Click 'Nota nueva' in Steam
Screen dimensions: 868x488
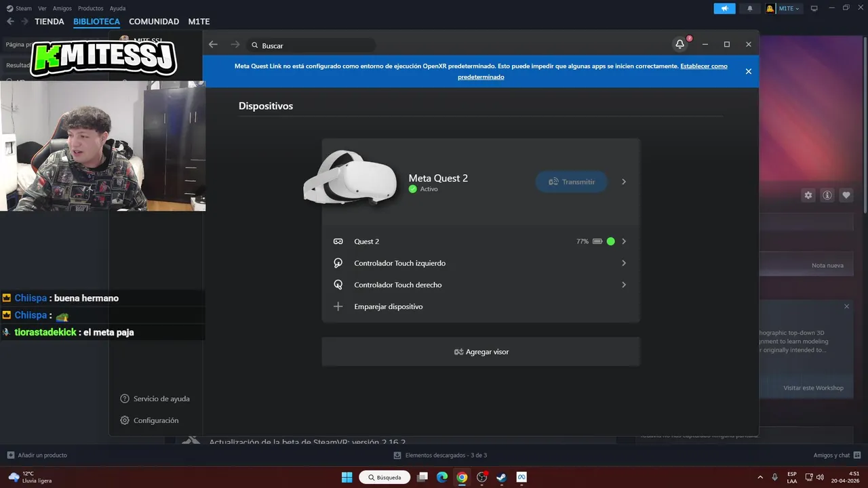pyautogui.click(x=827, y=265)
